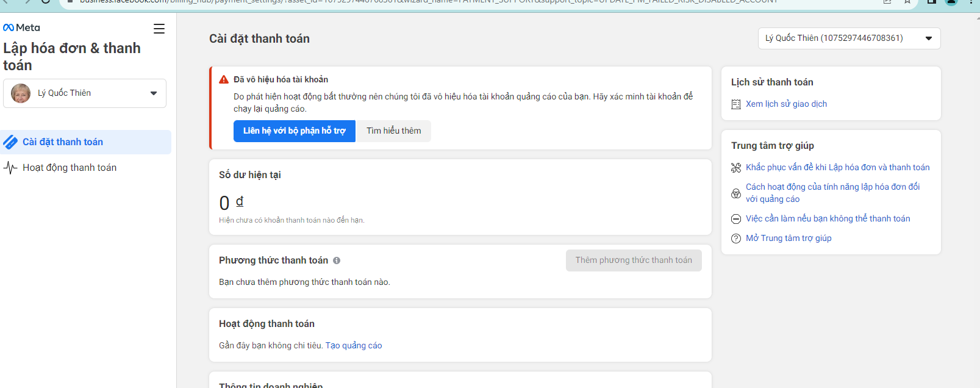This screenshot has height=388, width=980.
Task: Click the 0 đ balance amount
Action: click(x=231, y=203)
